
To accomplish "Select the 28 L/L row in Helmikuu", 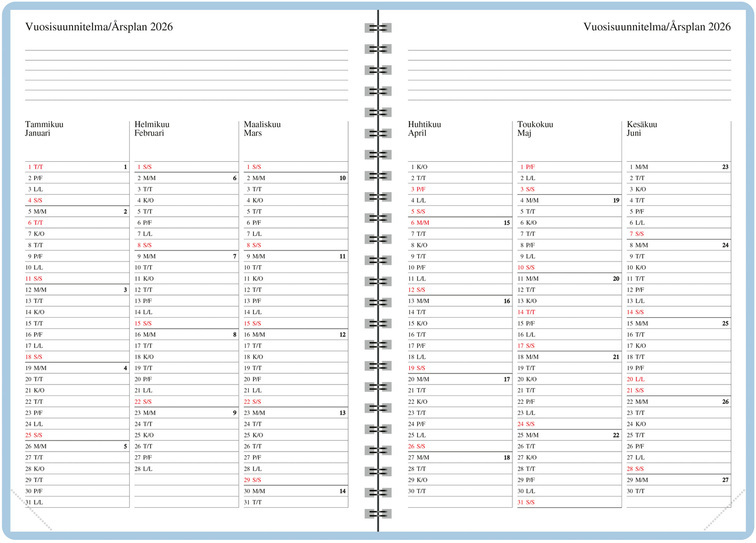I will pyautogui.click(x=145, y=469).
